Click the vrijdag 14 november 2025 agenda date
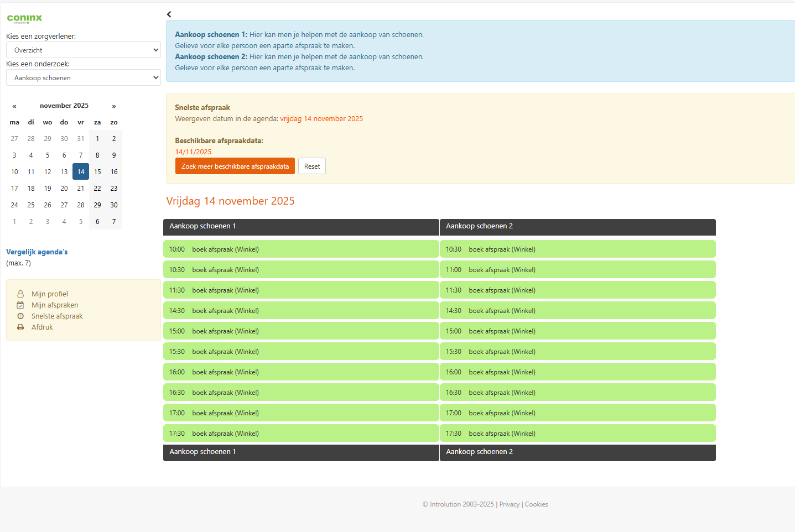Viewport: 795px width, 532px height. click(321, 119)
